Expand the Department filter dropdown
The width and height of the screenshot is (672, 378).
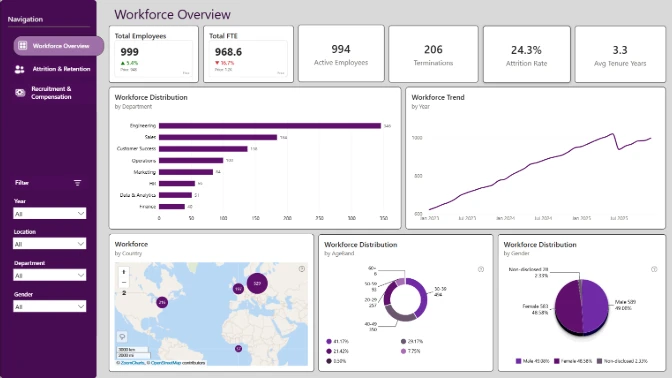point(50,275)
